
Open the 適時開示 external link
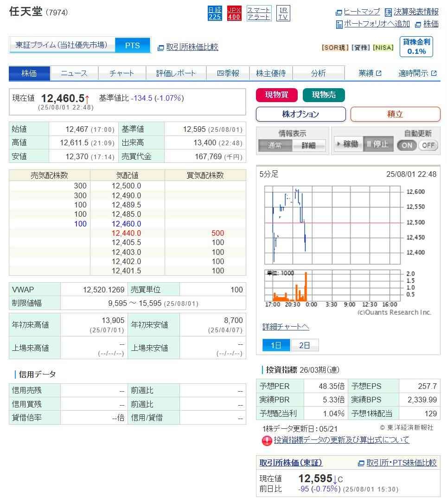click(417, 73)
